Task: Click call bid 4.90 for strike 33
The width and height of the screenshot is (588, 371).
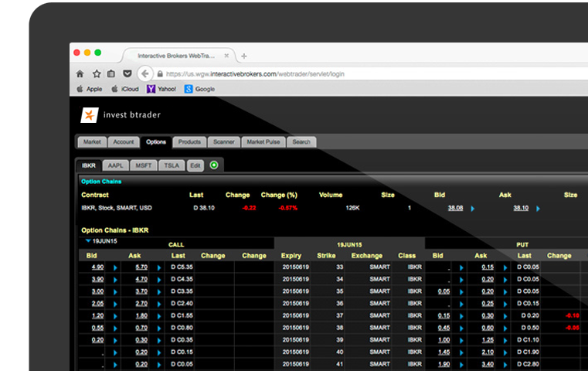Action: 97,267
